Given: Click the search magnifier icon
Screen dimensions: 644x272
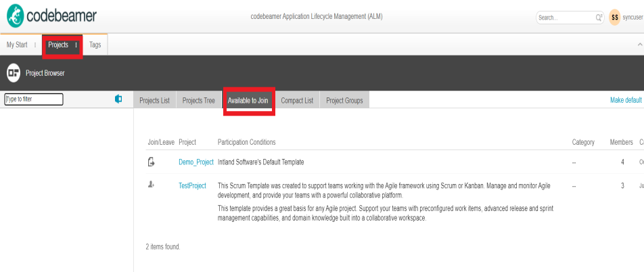Looking at the screenshot, I should click(x=599, y=18).
